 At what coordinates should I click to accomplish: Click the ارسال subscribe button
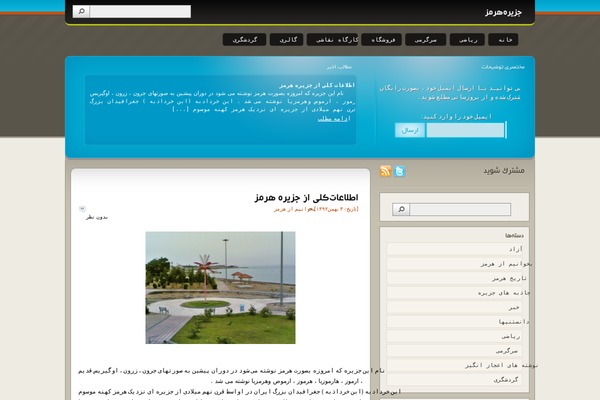(410, 130)
